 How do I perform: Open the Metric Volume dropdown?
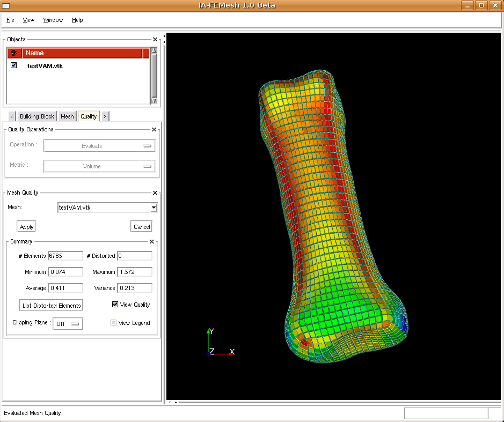(99, 166)
